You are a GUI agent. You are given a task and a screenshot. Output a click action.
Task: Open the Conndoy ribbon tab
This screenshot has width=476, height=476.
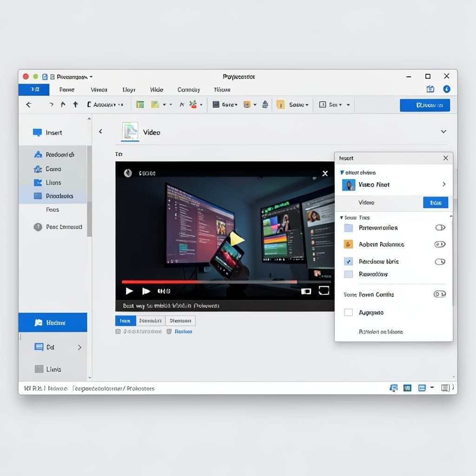(x=189, y=90)
